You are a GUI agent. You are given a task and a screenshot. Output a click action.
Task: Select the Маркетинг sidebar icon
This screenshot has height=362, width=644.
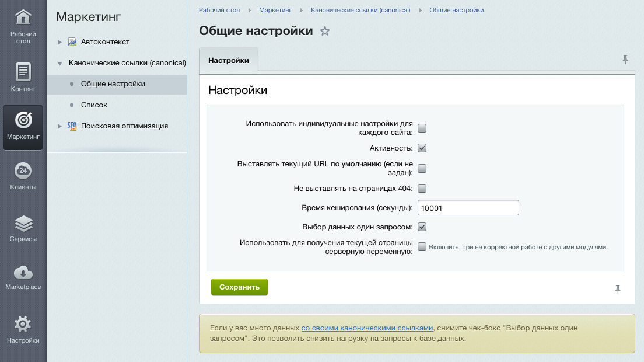click(23, 127)
